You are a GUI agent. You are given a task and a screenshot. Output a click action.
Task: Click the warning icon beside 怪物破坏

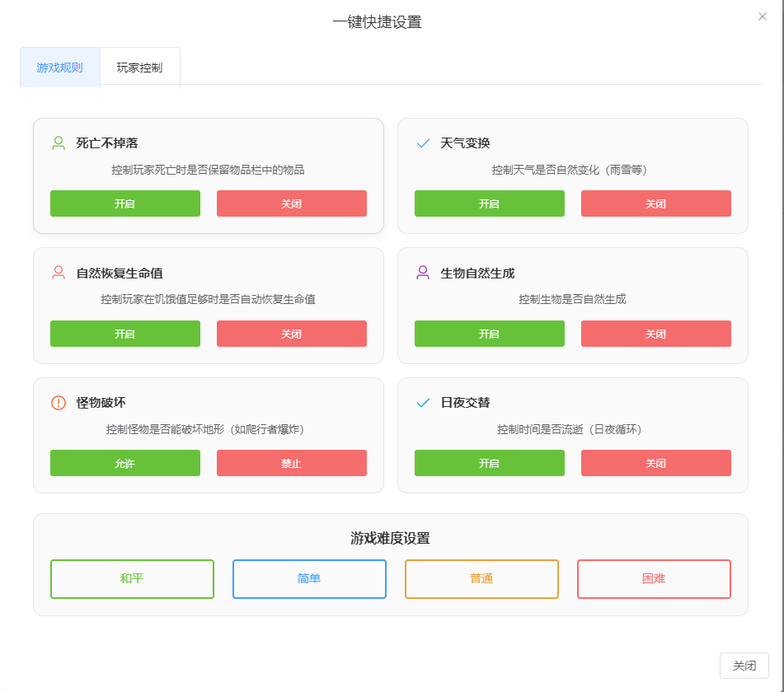tap(59, 403)
